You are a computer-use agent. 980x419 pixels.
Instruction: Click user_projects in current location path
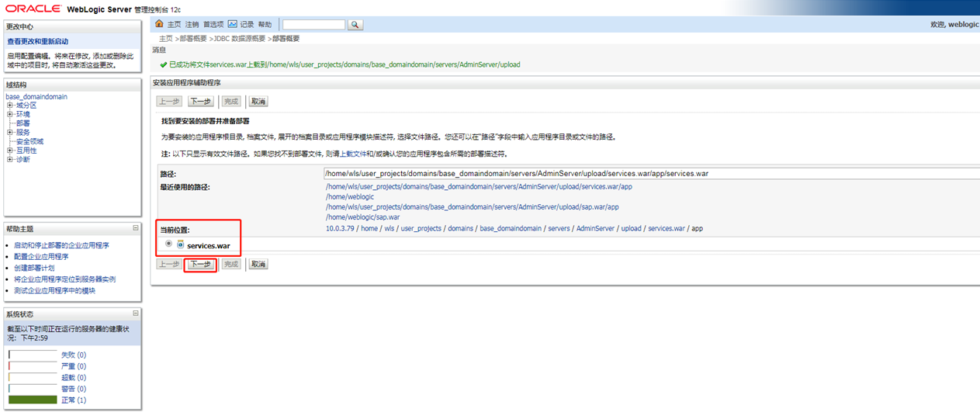coord(421,229)
